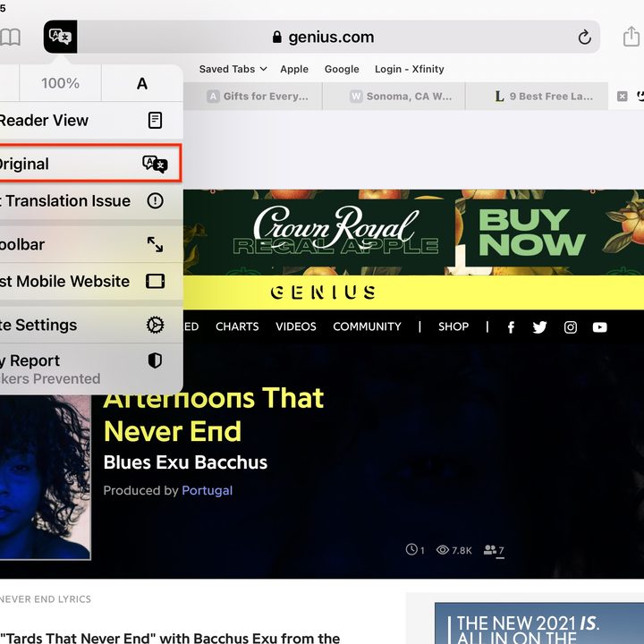The height and width of the screenshot is (644, 644).
Task: Open the CHARTS nav link
Action: 237,326
